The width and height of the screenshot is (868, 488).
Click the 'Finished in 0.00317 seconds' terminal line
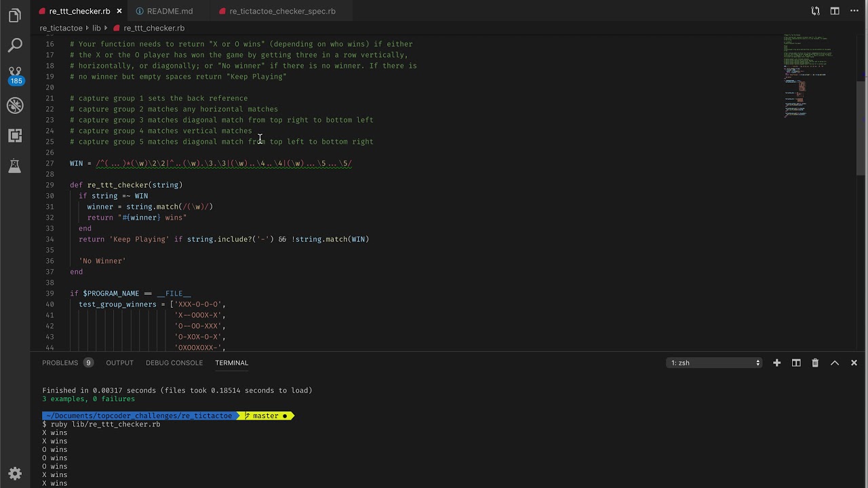click(x=177, y=390)
